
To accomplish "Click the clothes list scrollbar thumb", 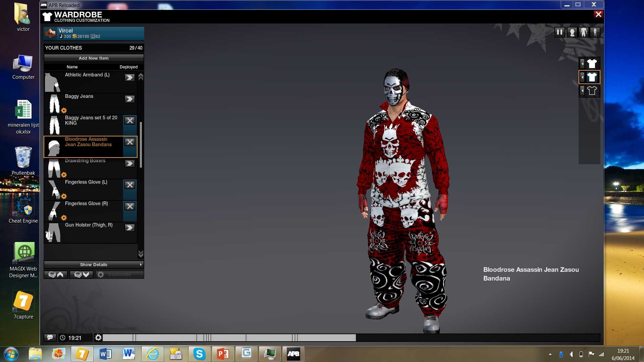I will coord(141,145).
